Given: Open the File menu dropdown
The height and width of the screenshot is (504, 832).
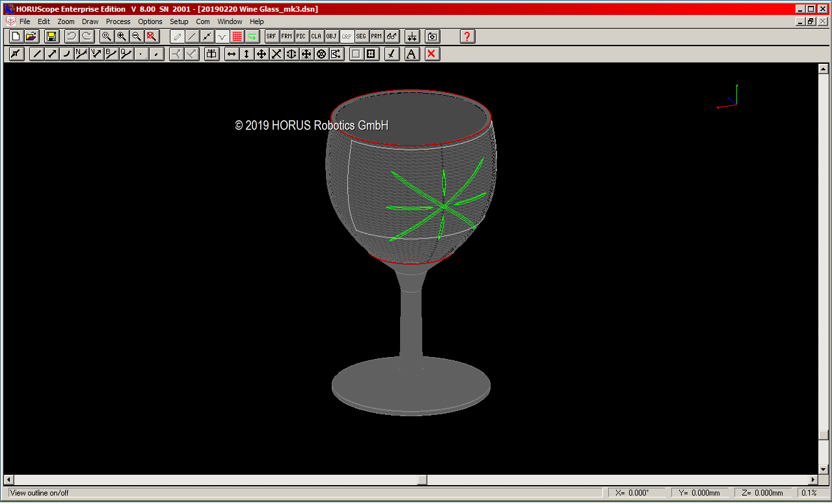Looking at the screenshot, I should [x=25, y=21].
